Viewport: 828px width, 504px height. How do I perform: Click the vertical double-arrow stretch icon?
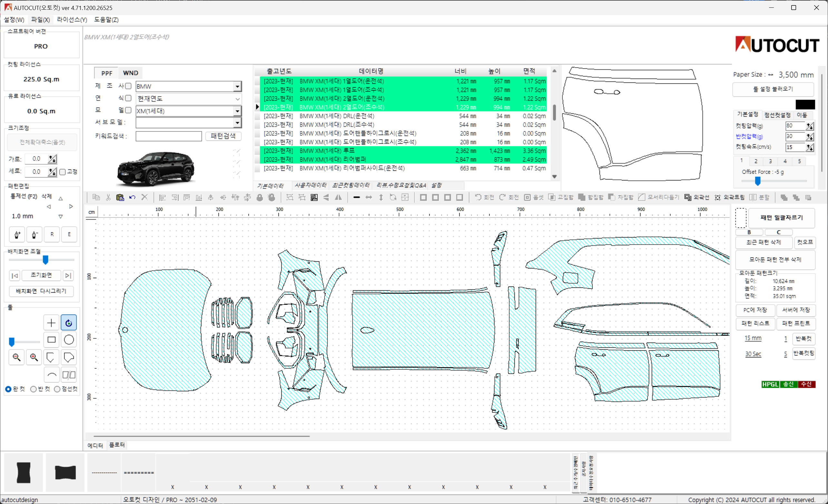(381, 198)
